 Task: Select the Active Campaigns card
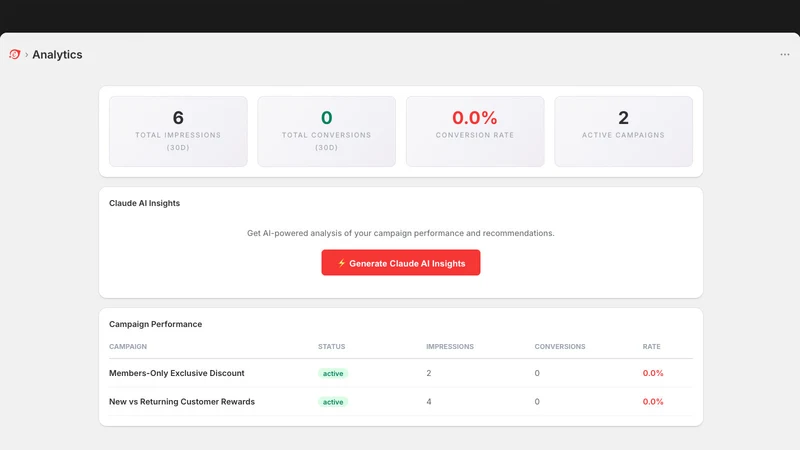click(x=623, y=132)
